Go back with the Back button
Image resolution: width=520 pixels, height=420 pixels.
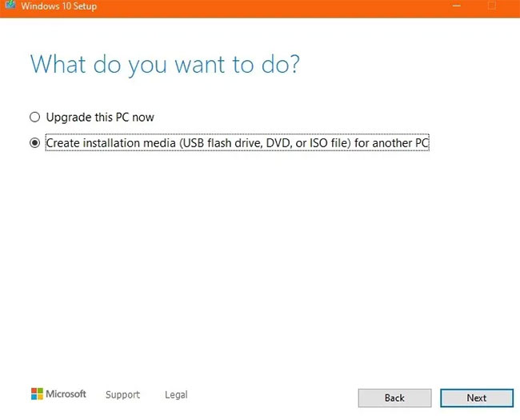(394, 398)
